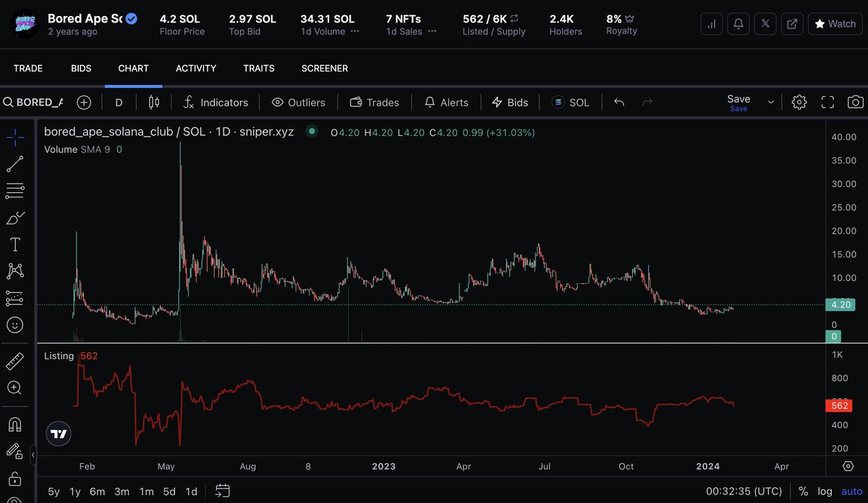The image size is (868, 503).
Task: Open 1d Volume options ellipsis
Action: click(355, 32)
